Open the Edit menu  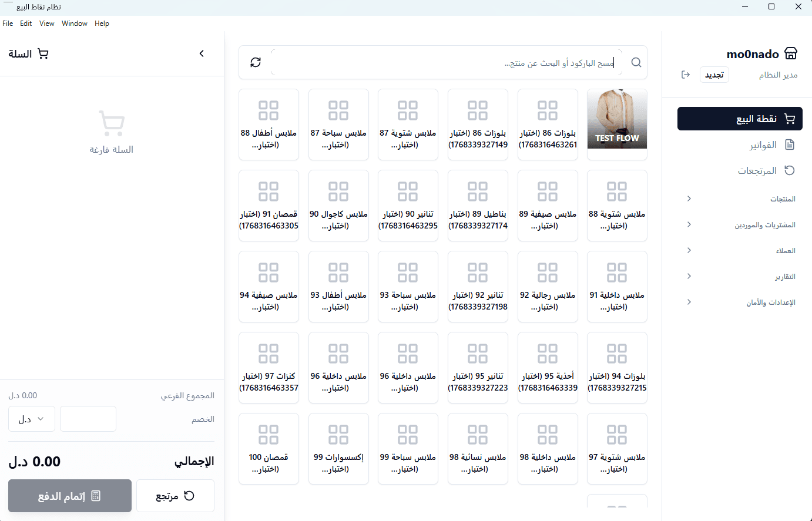pos(26,23)
